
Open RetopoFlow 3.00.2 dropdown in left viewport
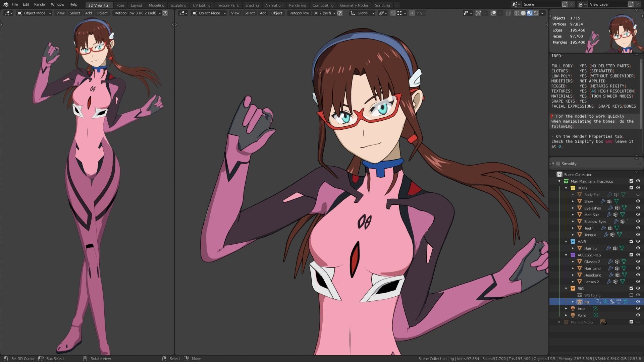point(137,13)
